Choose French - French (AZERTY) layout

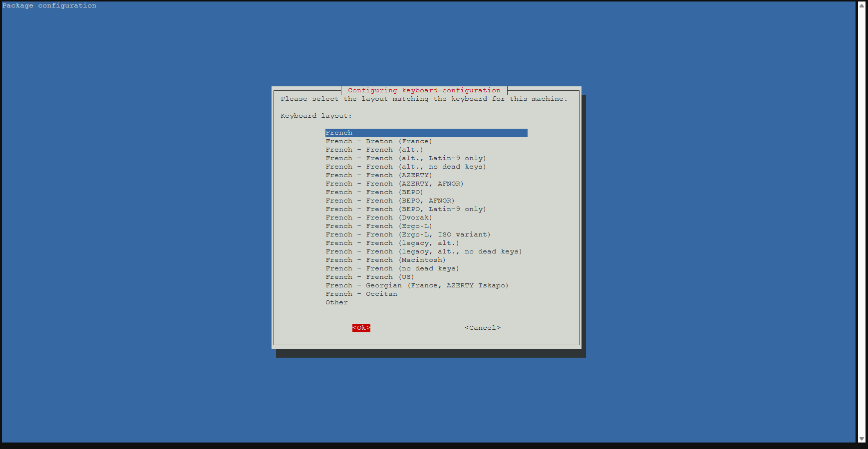click(379, 175)
